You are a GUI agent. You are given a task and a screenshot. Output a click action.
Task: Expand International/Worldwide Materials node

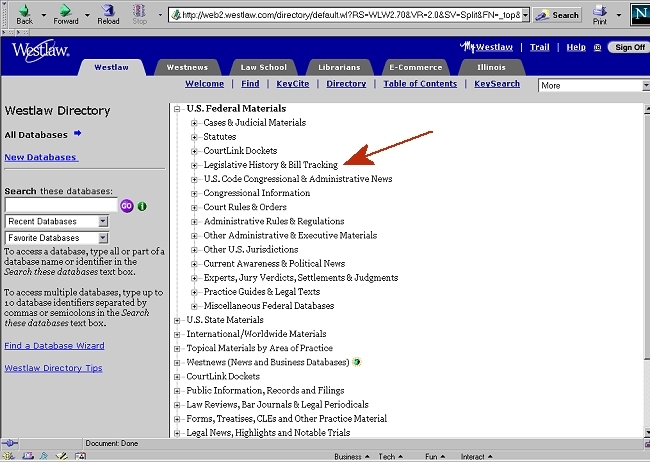point(177,335)
